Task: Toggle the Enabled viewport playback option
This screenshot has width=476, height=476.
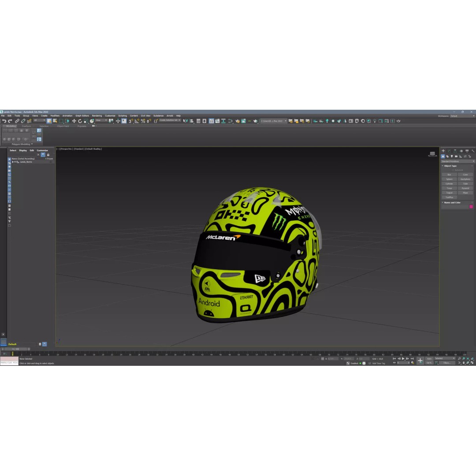Action: click(354, 364)
